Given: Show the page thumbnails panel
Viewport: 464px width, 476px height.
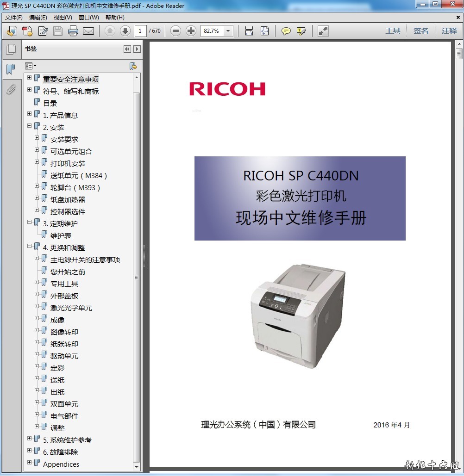Looking at the screenshot, I should 11,49.
